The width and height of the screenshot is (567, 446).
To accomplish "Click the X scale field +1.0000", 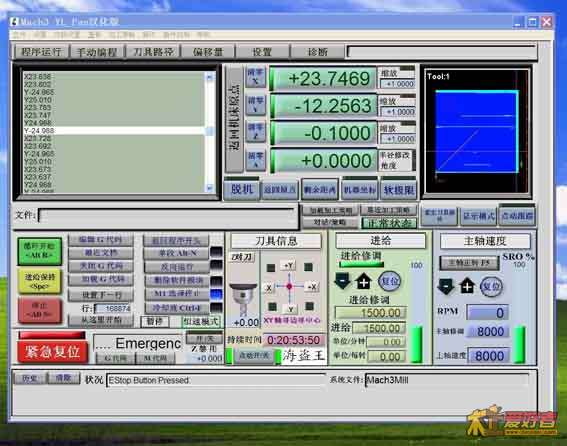I will tap(397, 84).
